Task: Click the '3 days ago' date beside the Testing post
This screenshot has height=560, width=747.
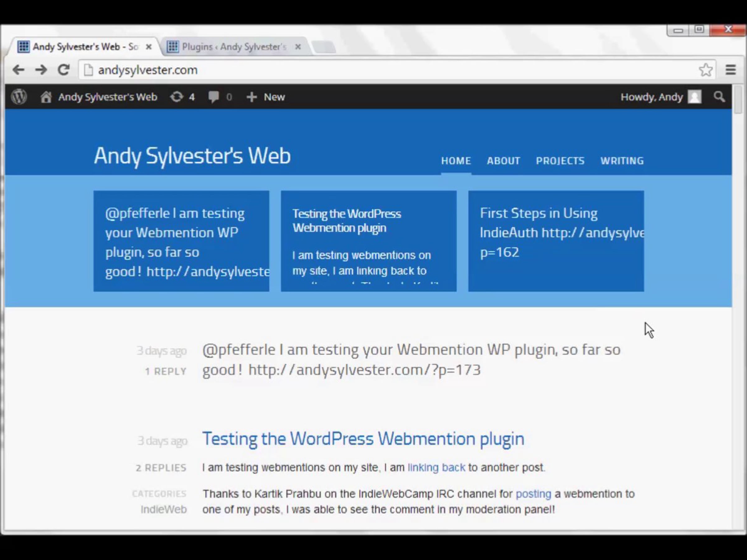Action: click(162, 441)
